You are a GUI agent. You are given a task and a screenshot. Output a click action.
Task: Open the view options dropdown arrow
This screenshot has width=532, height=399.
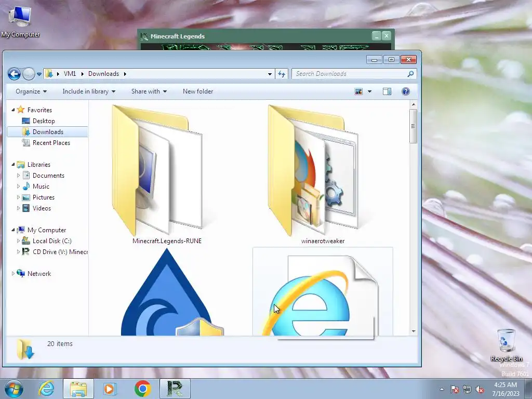369,91
